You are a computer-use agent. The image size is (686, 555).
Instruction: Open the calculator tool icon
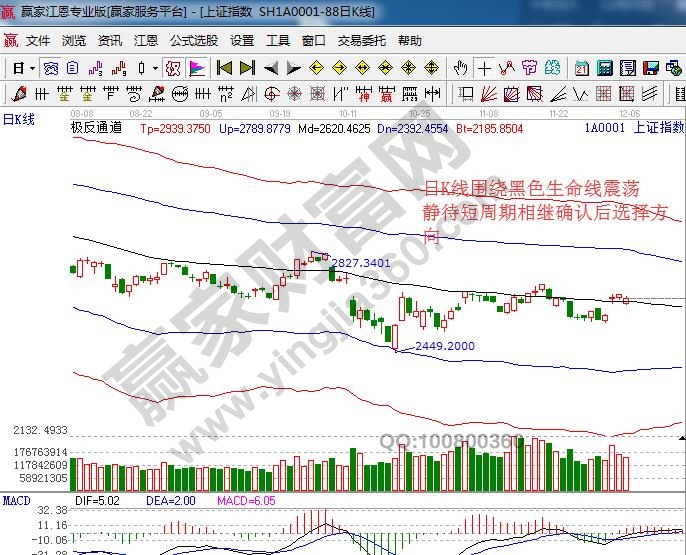(605, 69)
